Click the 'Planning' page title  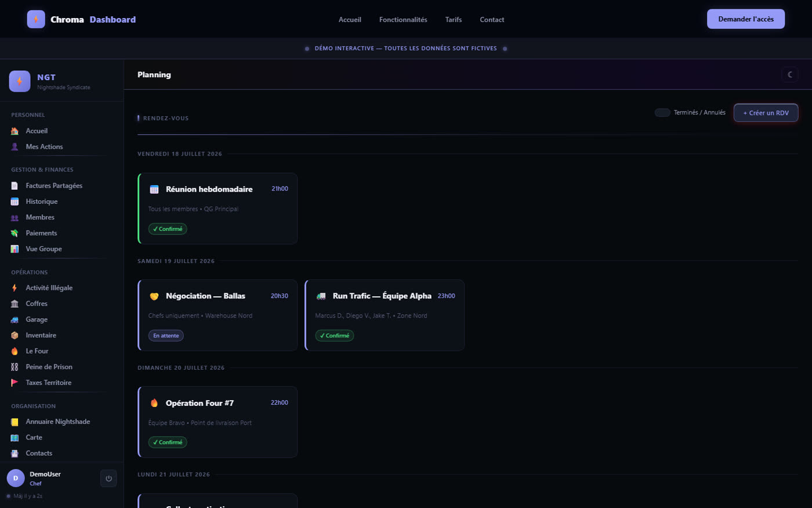coord(154,75)
